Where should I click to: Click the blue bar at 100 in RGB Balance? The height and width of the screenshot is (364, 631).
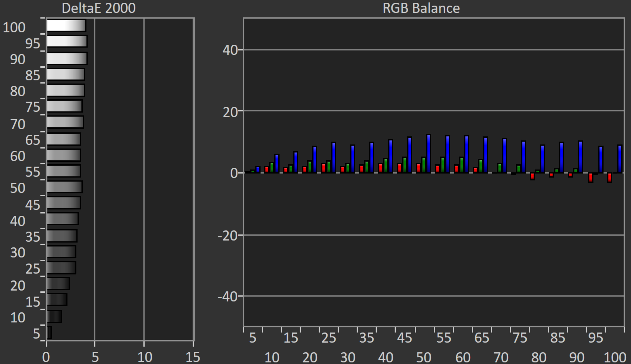click(x=619, y=159)
